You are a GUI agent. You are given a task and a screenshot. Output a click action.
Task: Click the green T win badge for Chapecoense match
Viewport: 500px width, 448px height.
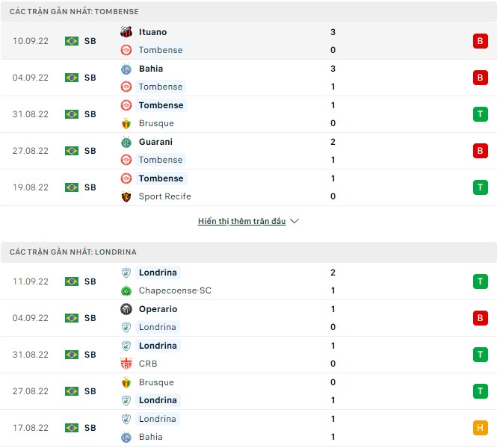(x=479, y=281)
